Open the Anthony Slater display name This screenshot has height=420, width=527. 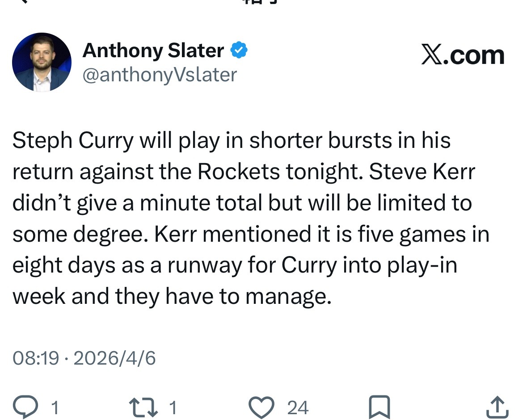[153, 50]
